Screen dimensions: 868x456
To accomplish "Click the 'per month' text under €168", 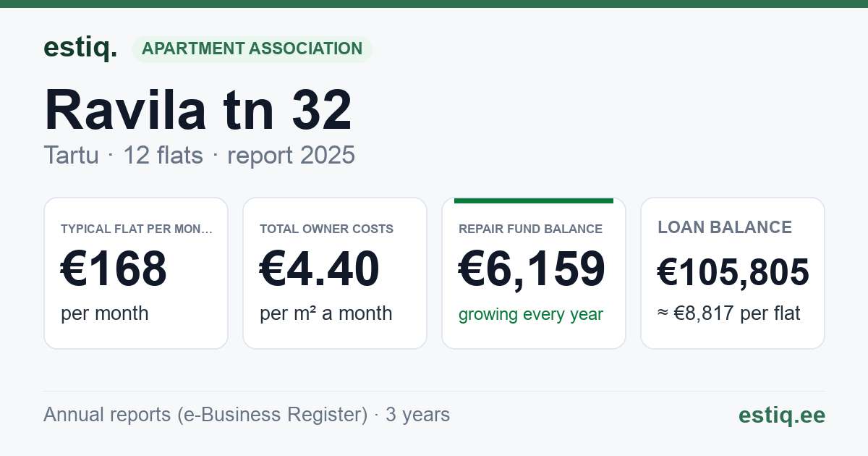I will (x=104, y=313).
